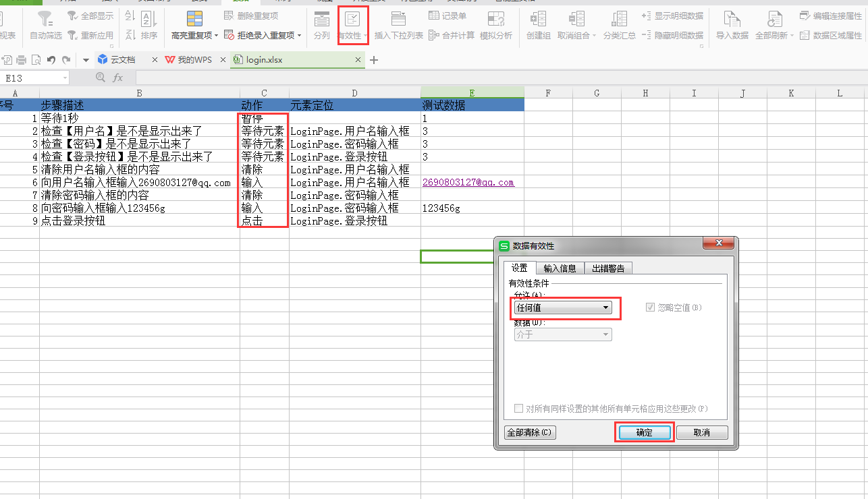Open the 分列 text-to-columns tool

point(322,25)
